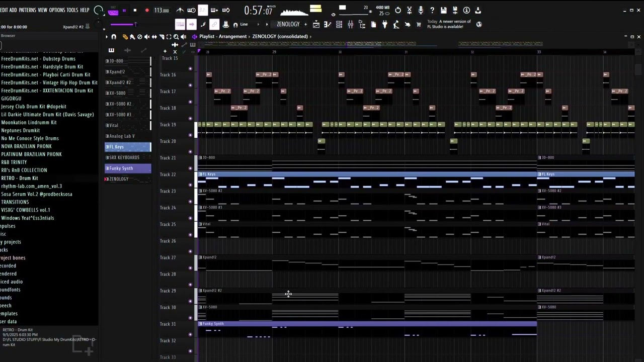This screenshot has width=644, height=362.
Task: Open the ADD menu
Action: click(x=13, y=10)
